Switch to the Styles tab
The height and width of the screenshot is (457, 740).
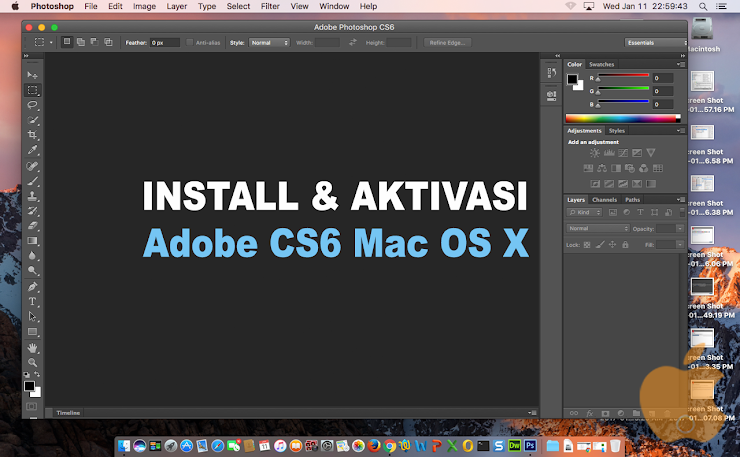coord(616,131)
